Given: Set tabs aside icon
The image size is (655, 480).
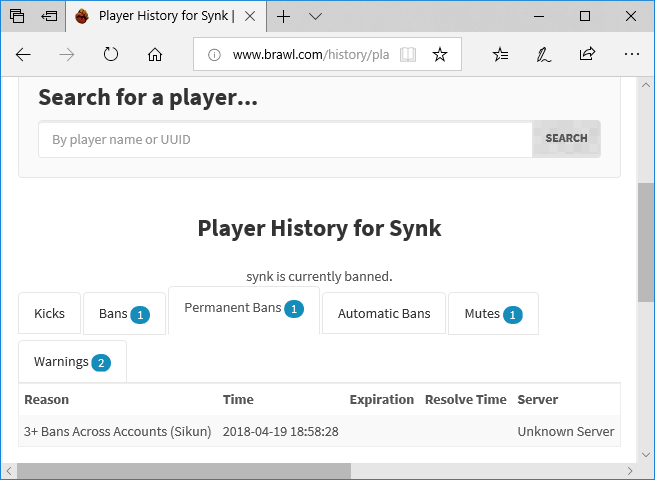Looking at the screenshot, I should [x=49, y=16].
